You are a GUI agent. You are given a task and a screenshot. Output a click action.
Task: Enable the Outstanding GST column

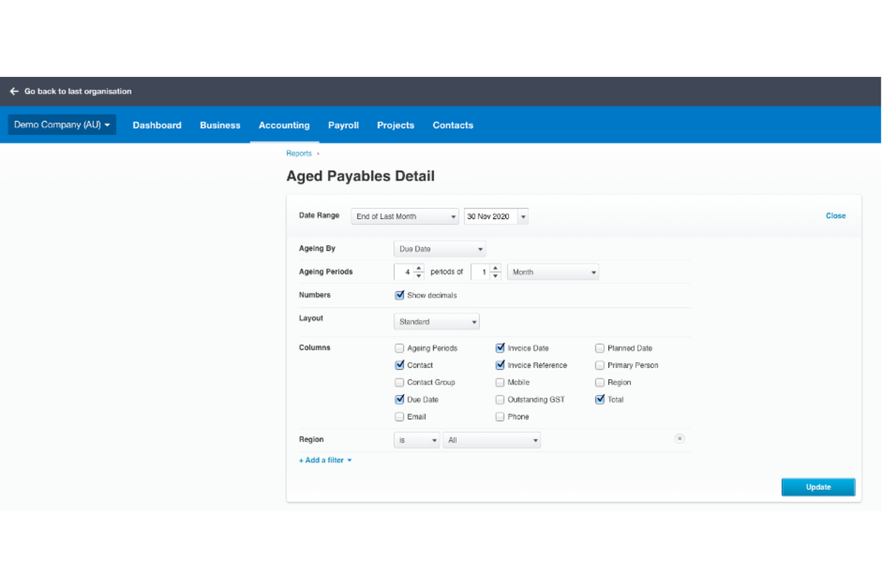click(500, 399)
